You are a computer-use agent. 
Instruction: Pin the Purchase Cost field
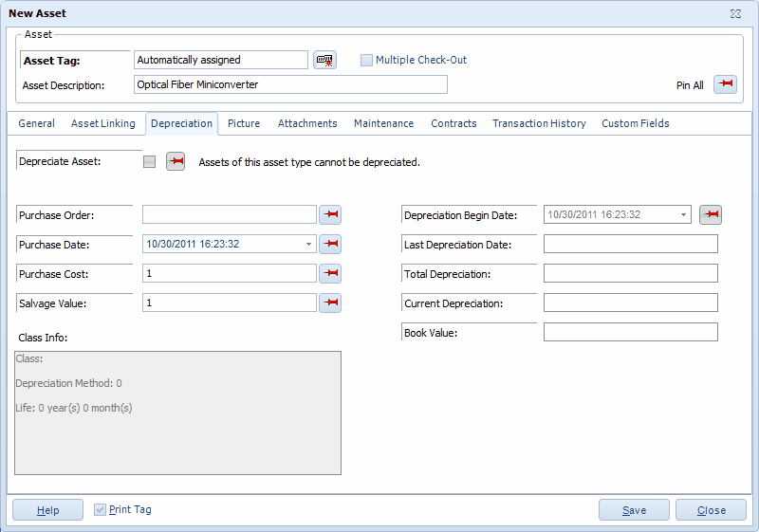(329, 274)
